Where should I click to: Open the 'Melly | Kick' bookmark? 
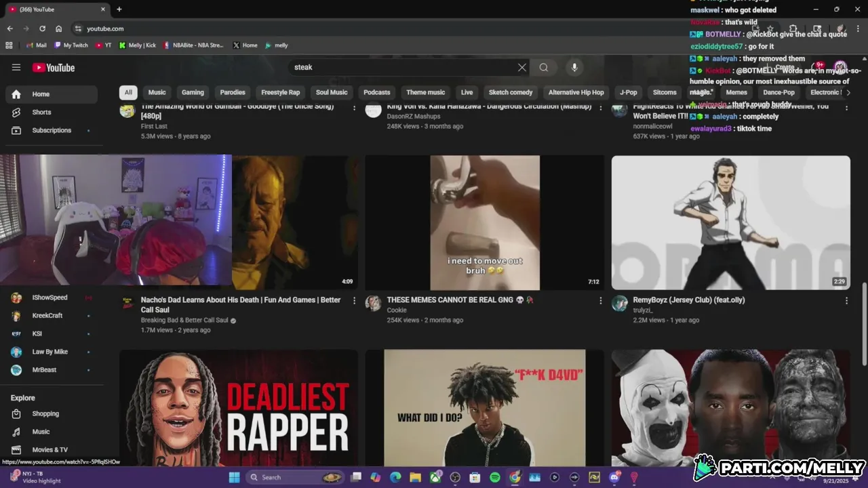click(138, 45)
